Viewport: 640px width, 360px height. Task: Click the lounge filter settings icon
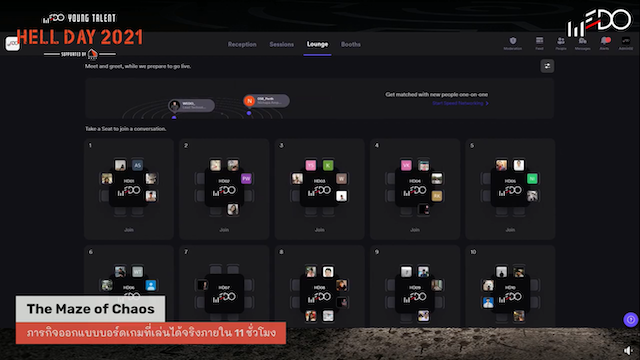[x=547, y=66]
